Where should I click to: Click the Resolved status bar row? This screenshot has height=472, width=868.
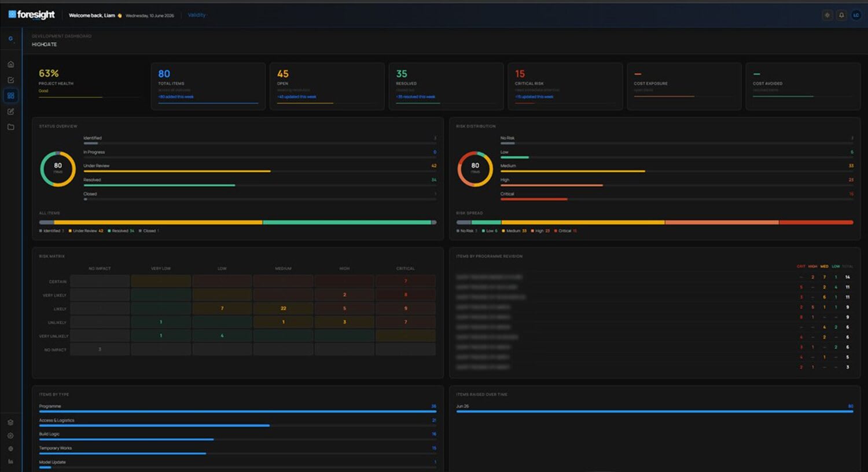pyautogui.click(x=260, y=182)
